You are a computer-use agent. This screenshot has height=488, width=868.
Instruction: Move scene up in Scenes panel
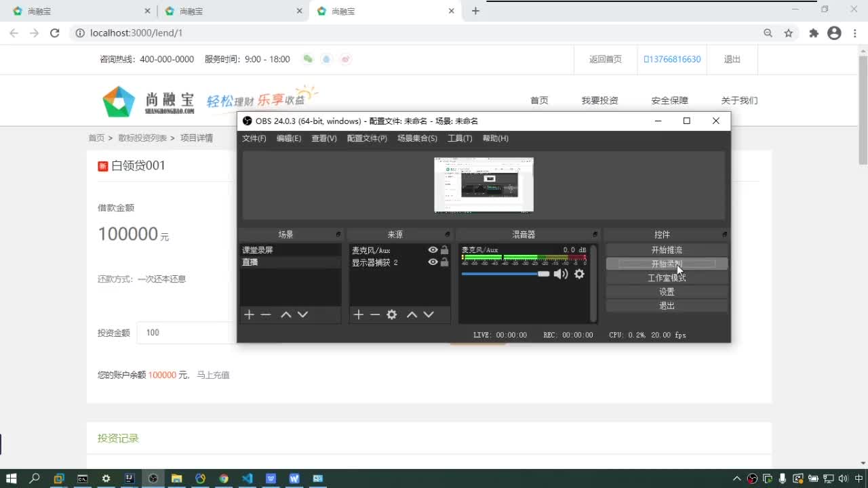coord(286,314)
